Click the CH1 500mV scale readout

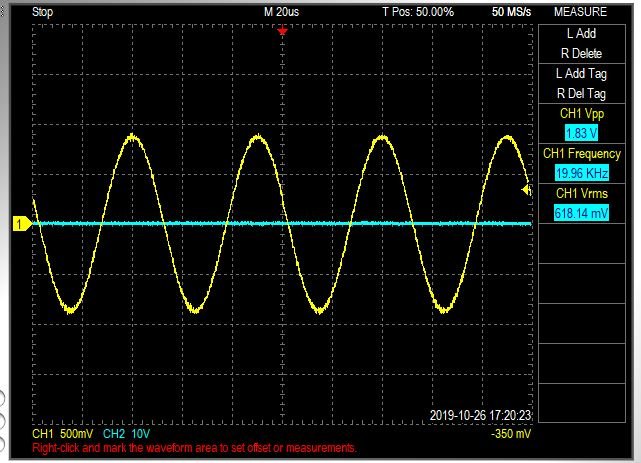(63, 434)
